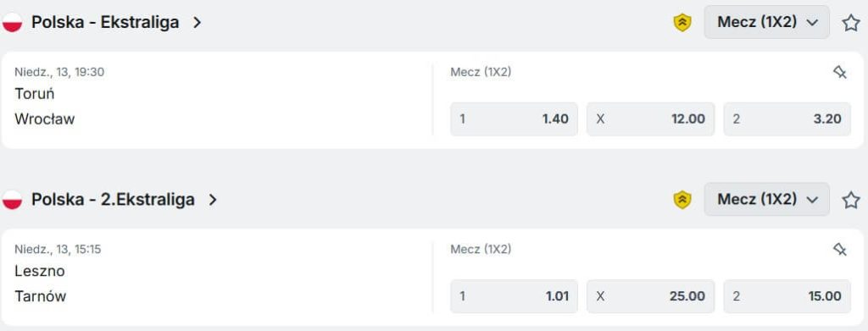868x331 pixels.
Task: Expand Polska - Ekstraliga chevron arrow
Action: pyautogui.click(x=197, y=23)
